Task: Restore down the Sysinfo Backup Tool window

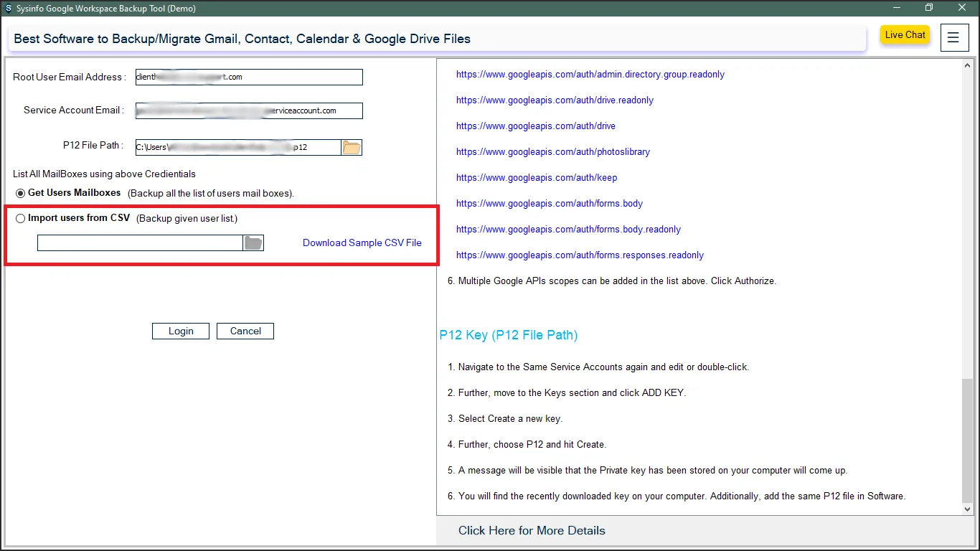Action: tap(929, 8)
